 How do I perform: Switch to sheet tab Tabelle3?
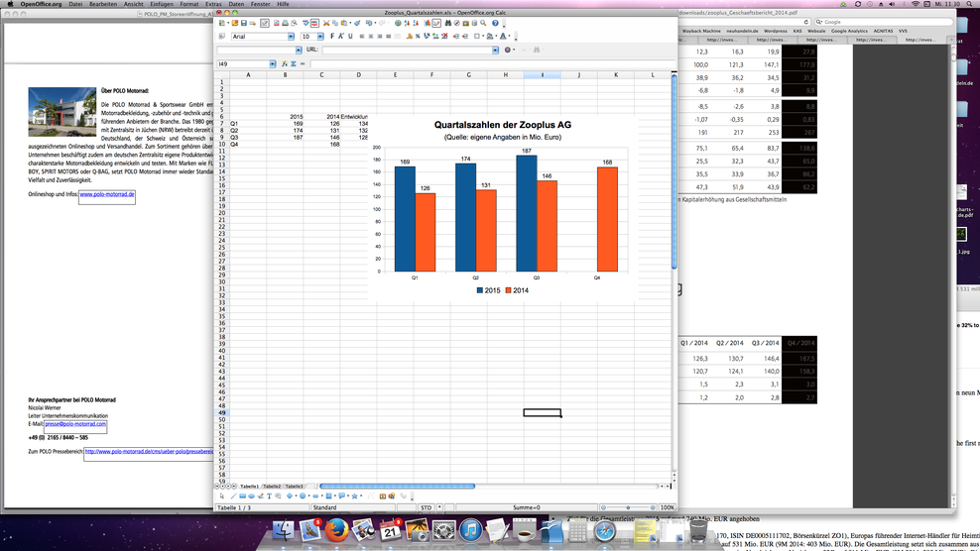coord(294,486)
